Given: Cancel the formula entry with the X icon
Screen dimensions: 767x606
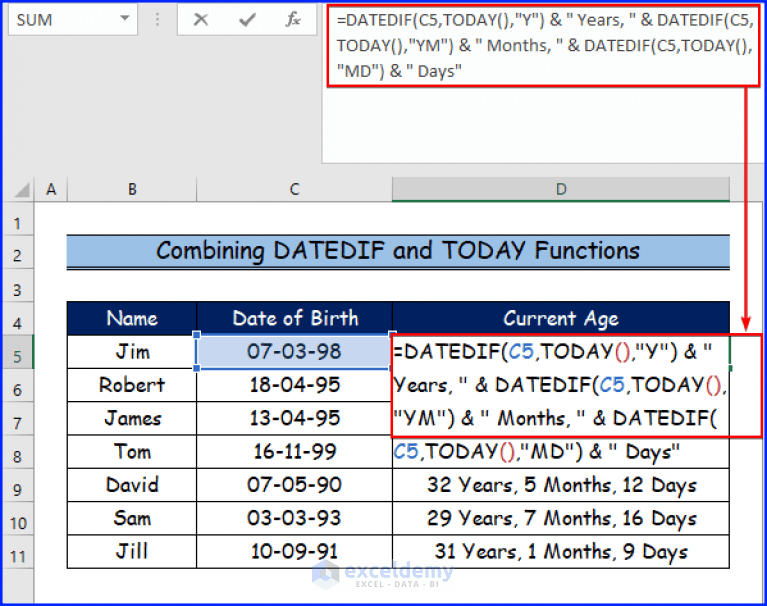Looking at the screenshot, I should click(x=201, y=20).
